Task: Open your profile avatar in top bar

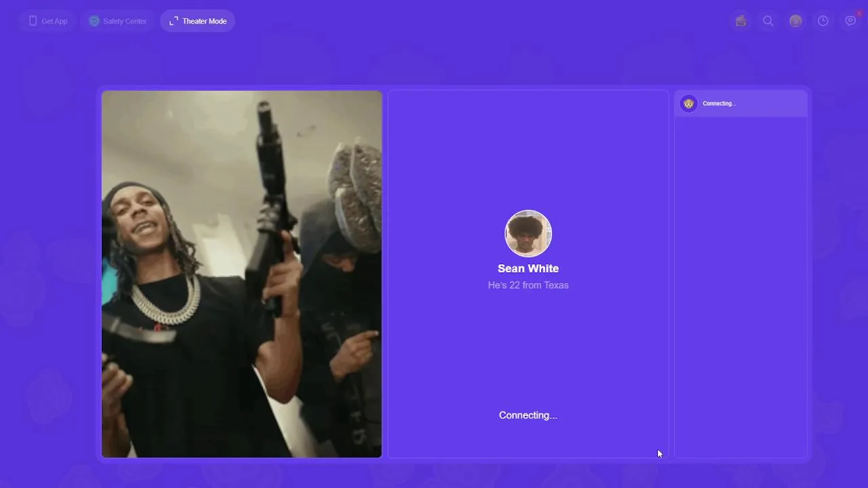Action: click(795, 21)
